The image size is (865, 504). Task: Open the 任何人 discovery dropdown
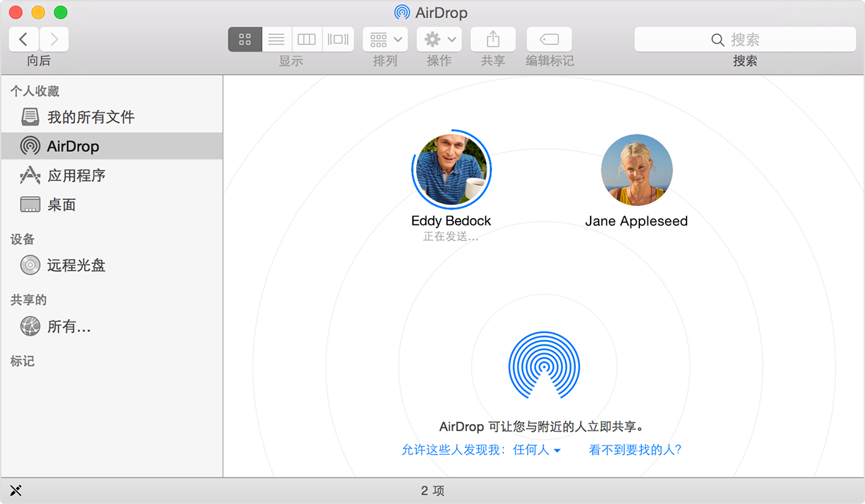[x=536, y=449]
